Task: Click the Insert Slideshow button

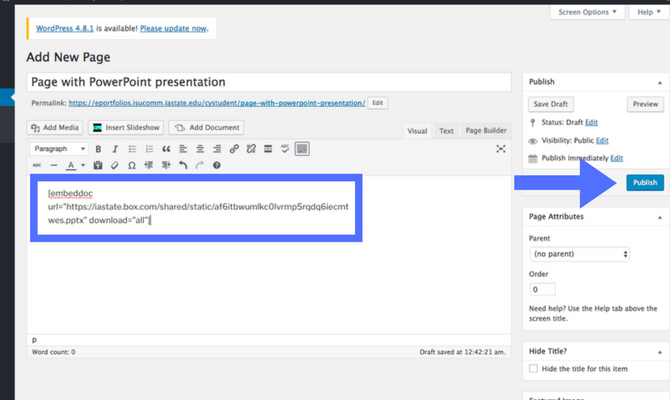Action: 126,127
